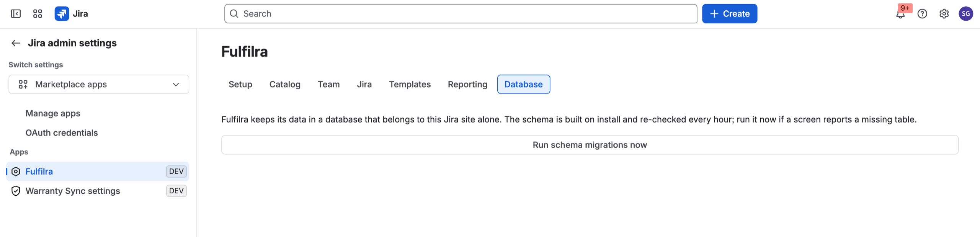The height and width of the screenshot is (237, 980).
Task: Open the app switcher grid icon
Action: click(x=38, y=14)
